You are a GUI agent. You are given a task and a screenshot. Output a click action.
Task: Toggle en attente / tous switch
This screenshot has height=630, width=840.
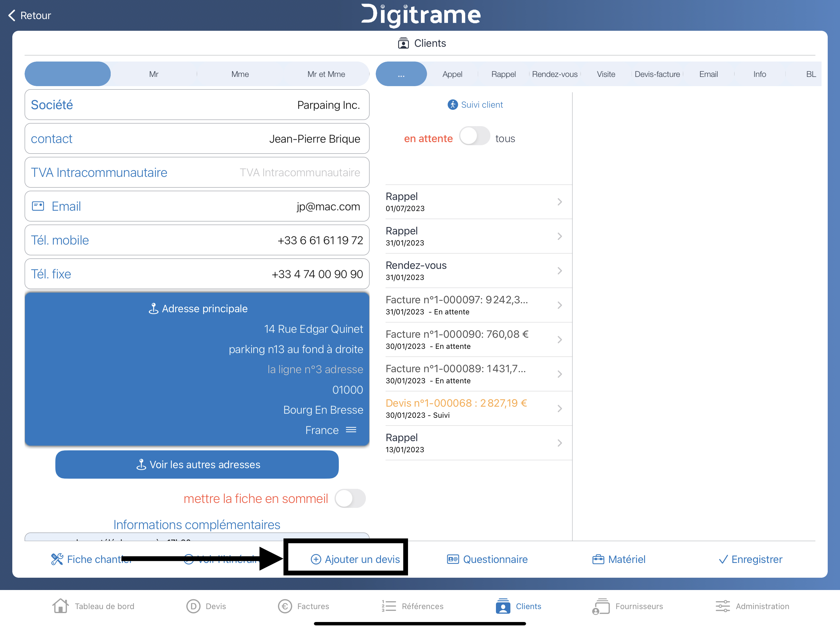[474, 136]
